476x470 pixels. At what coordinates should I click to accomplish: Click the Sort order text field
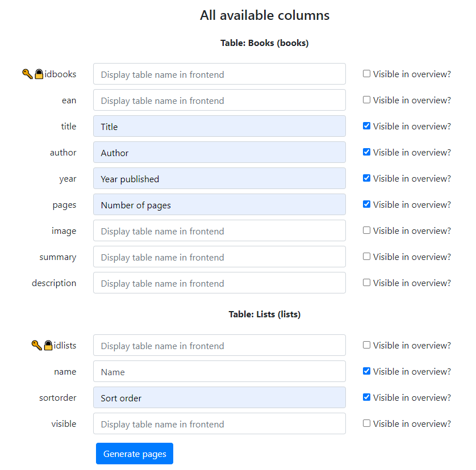[219, 397]
